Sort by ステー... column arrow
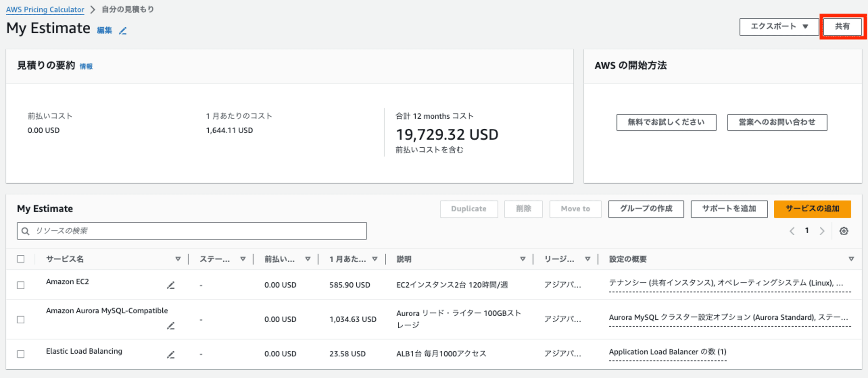 coord(243,259)
